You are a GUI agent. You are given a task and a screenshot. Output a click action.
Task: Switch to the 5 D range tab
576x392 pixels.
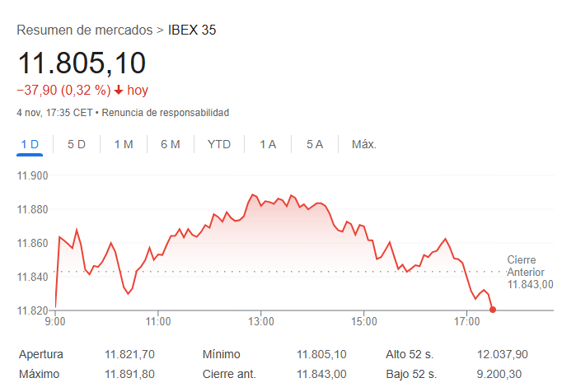tap(77, 144)
